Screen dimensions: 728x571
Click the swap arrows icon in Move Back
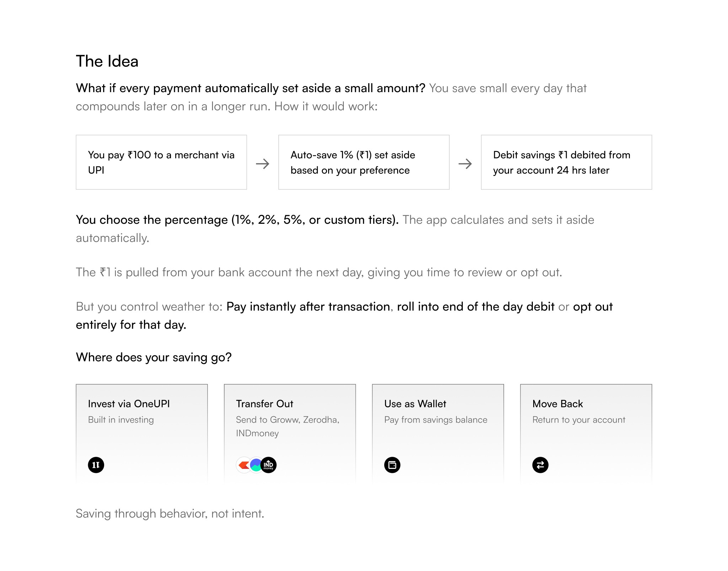[540, 465]
